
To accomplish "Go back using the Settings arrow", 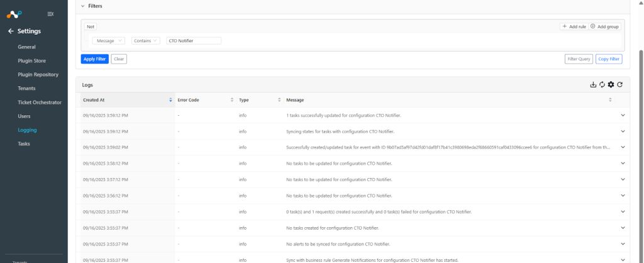I will (x=11, y=31).
